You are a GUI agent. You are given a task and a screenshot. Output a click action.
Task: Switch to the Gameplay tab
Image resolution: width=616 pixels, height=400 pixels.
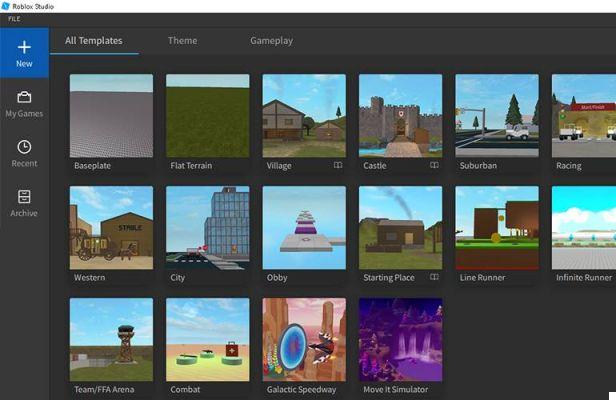[271, 40]
